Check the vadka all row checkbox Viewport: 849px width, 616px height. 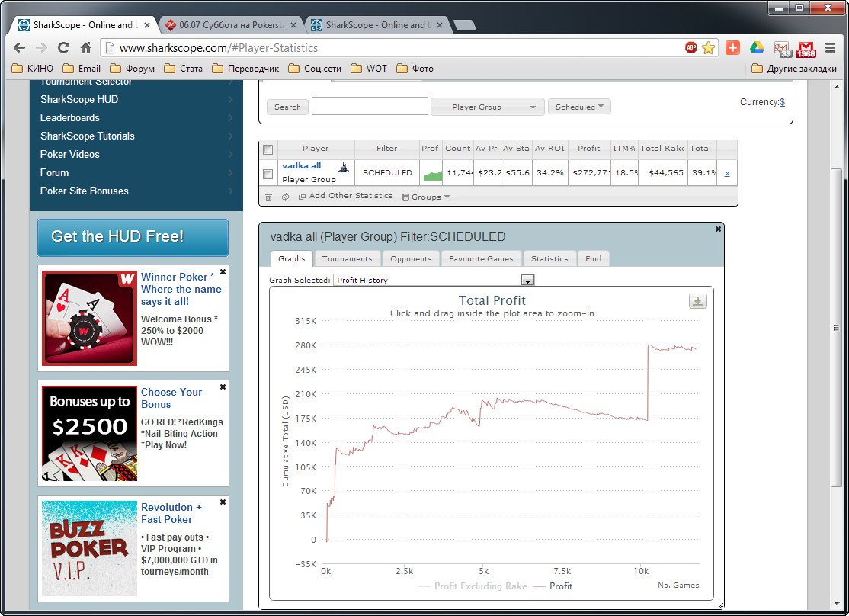click(x=268, y=174)
